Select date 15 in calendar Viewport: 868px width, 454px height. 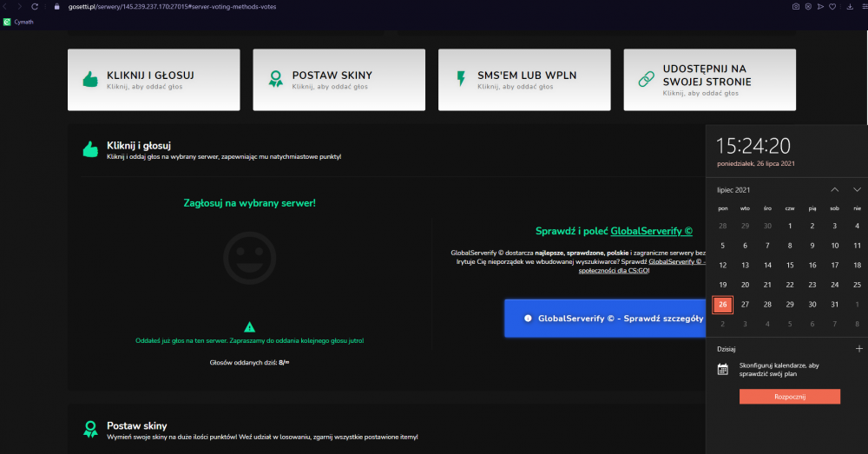point(790,266)
